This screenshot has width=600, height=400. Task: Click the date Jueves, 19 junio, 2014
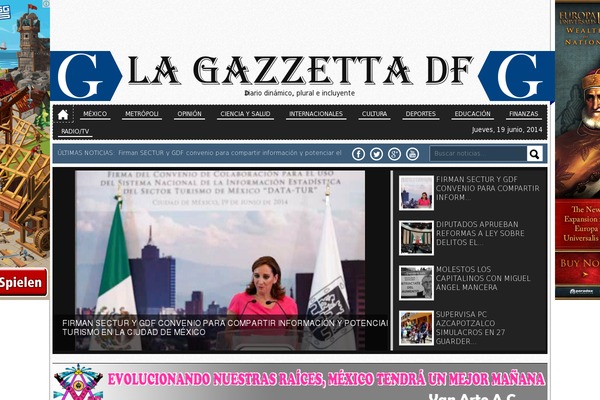(507, 130)
